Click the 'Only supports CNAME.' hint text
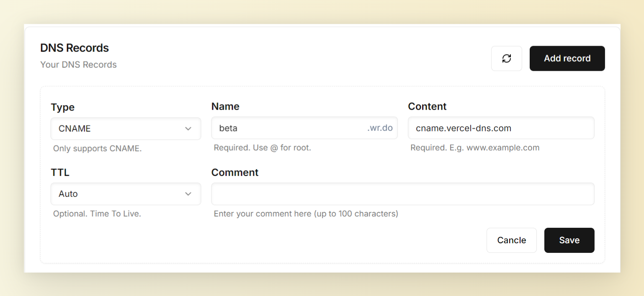Screen dimensions: 644x296 (x=97, y=149)
